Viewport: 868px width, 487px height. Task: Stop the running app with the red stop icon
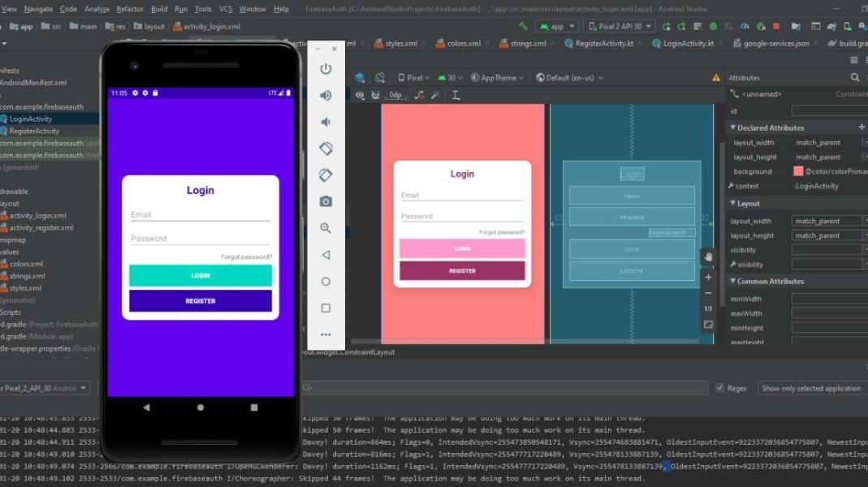coord(775,26)
